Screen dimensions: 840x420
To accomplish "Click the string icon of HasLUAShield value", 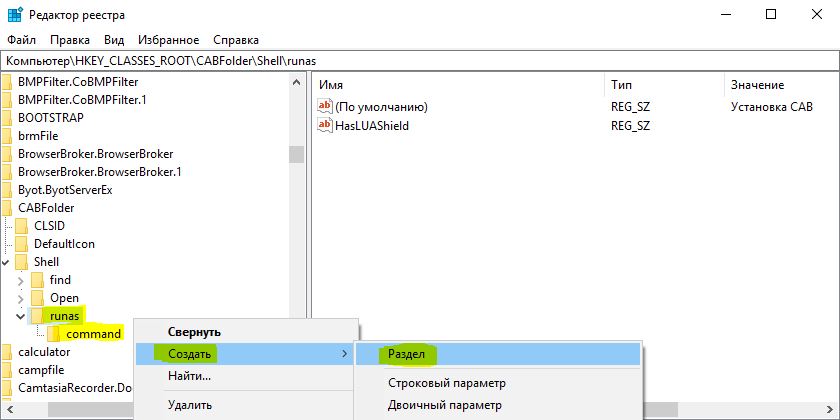I will point(325,125).
